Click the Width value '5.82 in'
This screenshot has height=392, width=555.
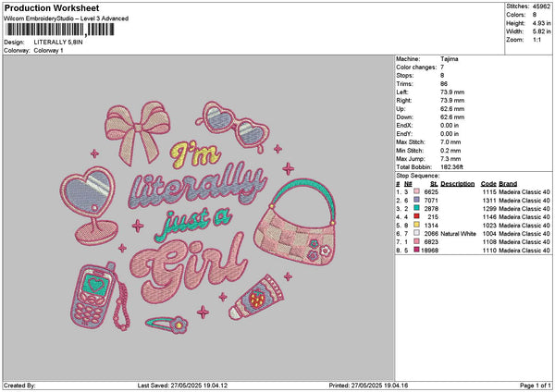pos(541,31)
